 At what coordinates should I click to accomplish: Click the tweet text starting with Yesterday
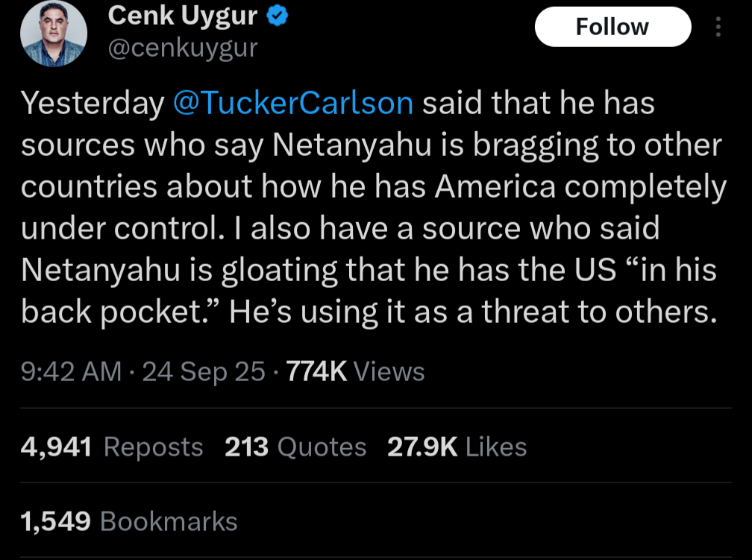374,207
